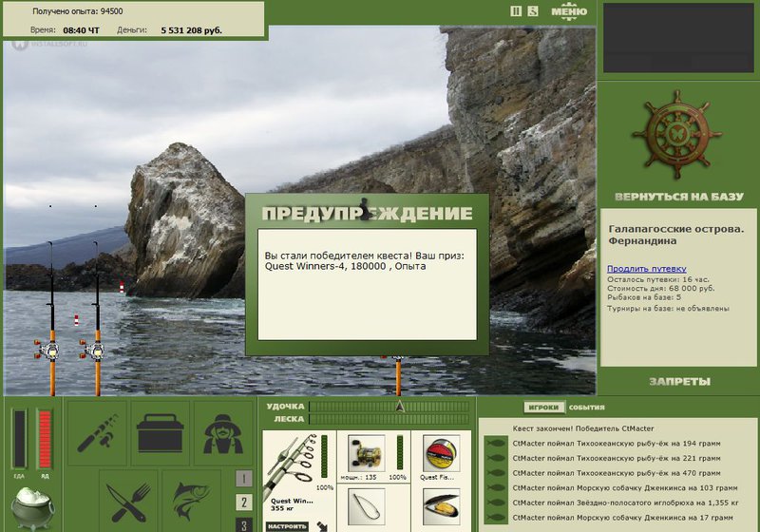Click the fish icon for the 221 грамм catch

(x=495, y=458)
